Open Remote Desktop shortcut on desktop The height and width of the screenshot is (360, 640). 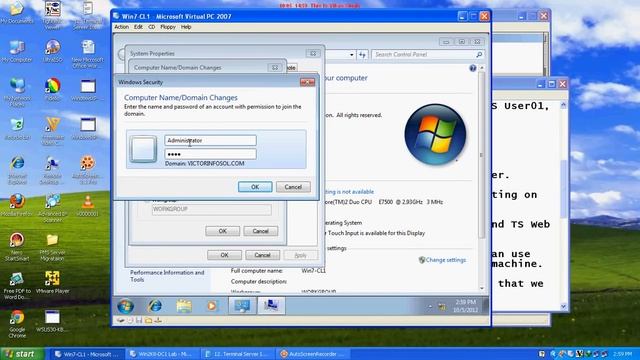coord(52,169)
